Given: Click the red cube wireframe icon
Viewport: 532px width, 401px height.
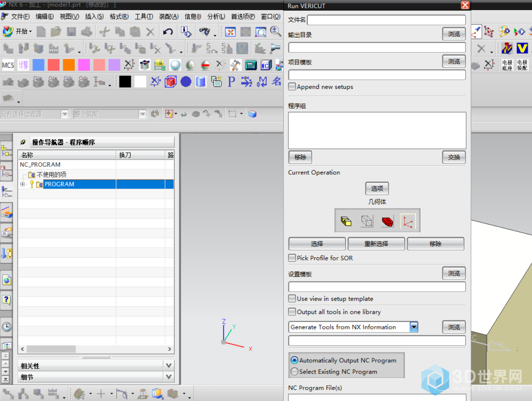Looking at the screenshot, I should pos(170,81).
